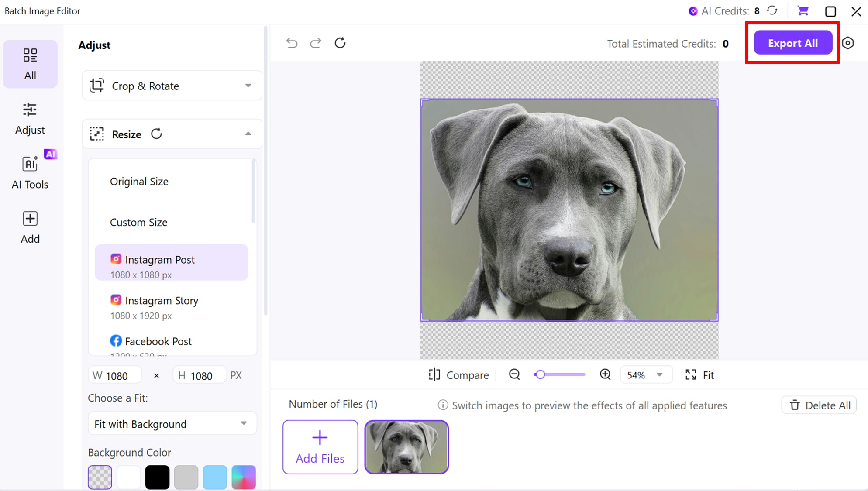The height and width of the screenshot is (491, 868).
Task: Reset Resize settings with circular arrow icon
Action: click(157, 134)
